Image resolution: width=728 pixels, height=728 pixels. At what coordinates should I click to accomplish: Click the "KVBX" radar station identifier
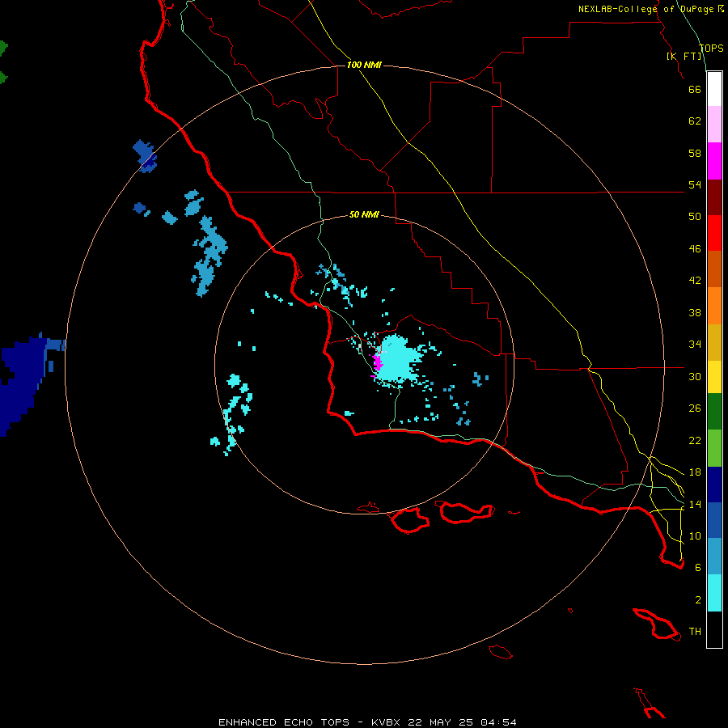click(x=387, y=722)
